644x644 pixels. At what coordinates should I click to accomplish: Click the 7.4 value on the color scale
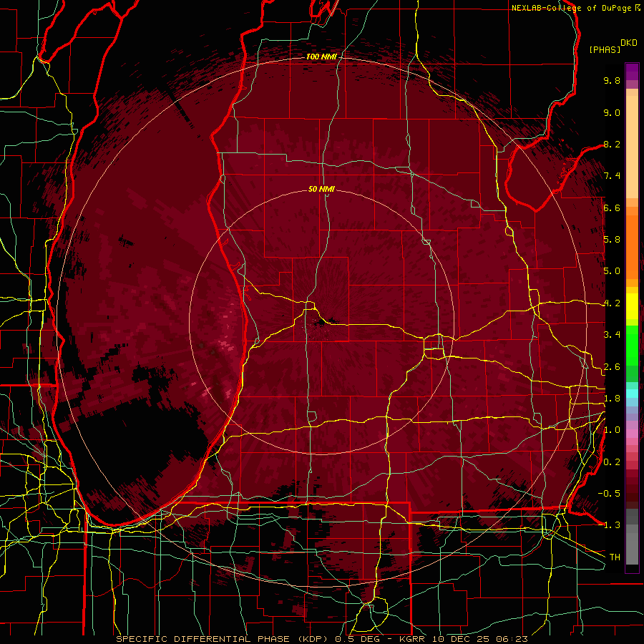612,176
